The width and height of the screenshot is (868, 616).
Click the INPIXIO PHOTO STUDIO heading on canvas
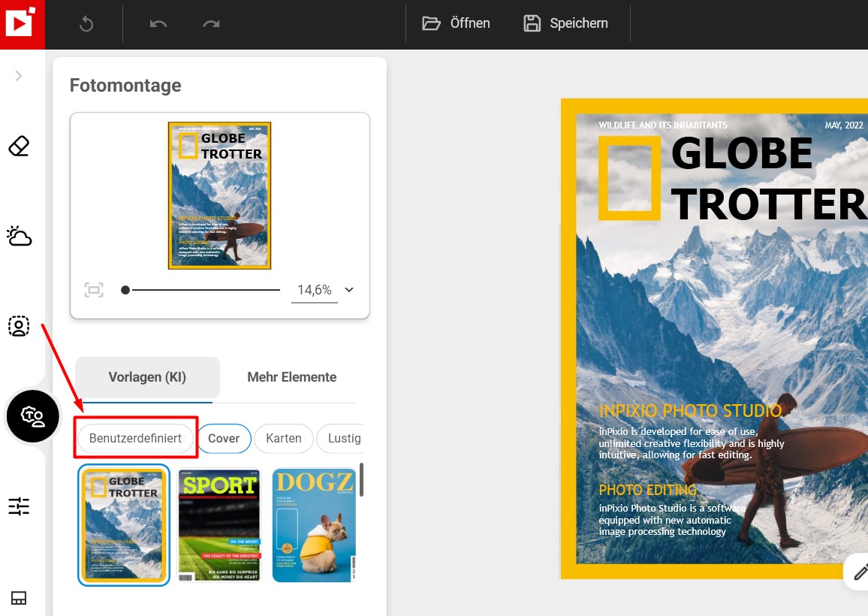click(690, 410)
